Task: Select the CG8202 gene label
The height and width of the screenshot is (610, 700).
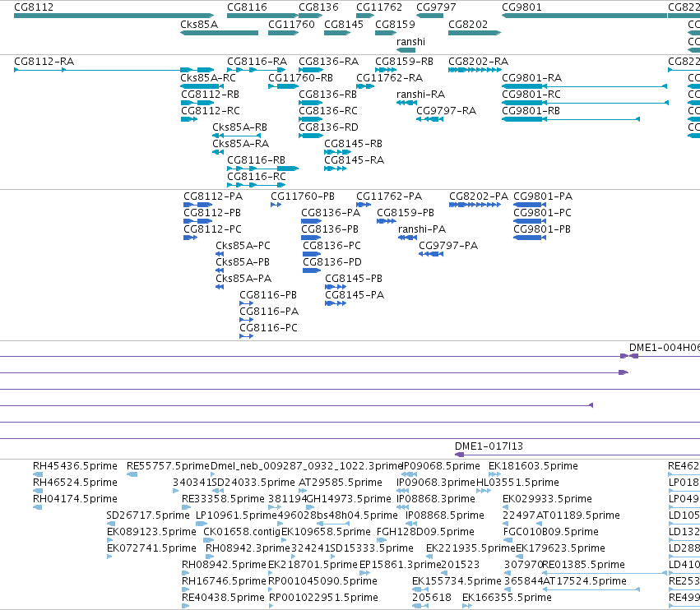Action: 468,24
